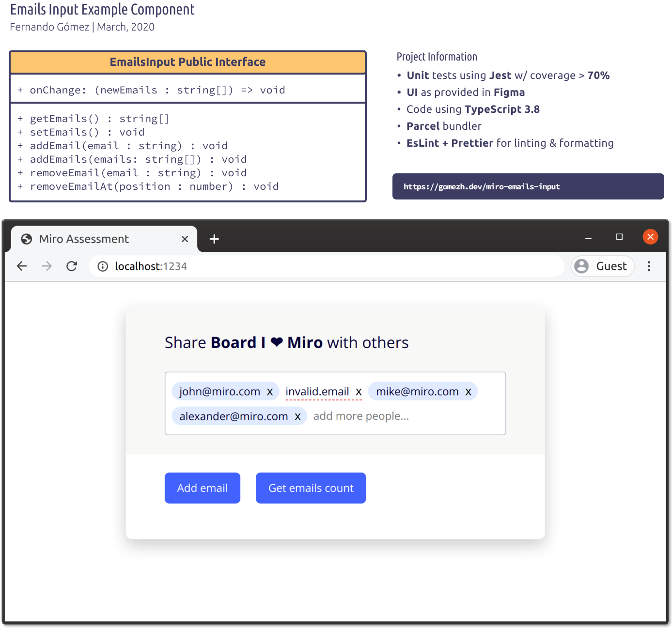672x628 pixels.
Task: Open the browser three-dot menu
Action: pyautogui.click(x=649, y=266)
